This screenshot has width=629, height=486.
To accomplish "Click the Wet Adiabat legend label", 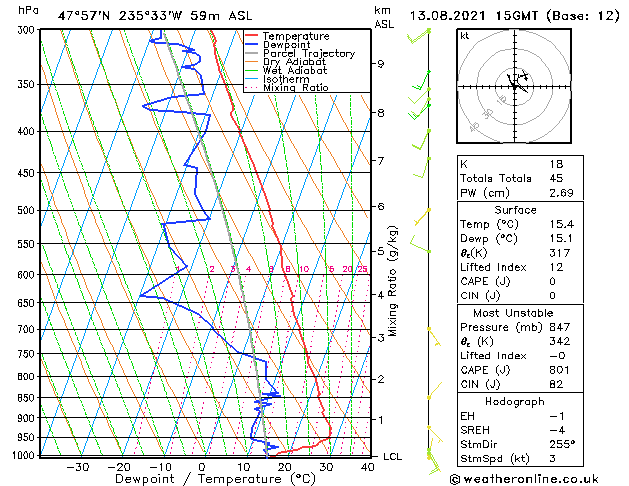I will coord(295,71).
